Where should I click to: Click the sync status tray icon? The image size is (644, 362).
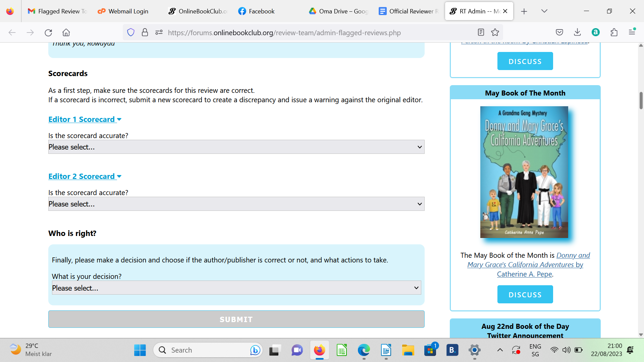point(516,350)
